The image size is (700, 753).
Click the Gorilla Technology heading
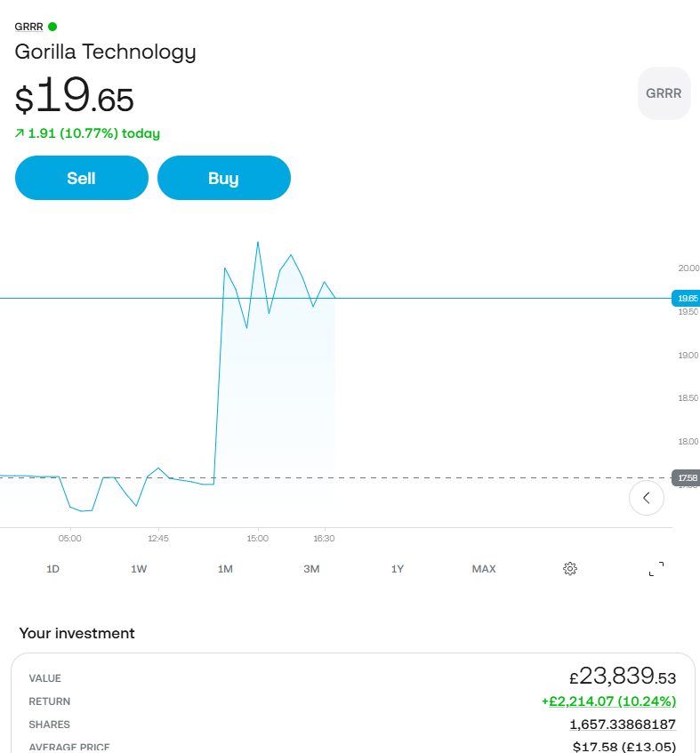tap(105, 52)
